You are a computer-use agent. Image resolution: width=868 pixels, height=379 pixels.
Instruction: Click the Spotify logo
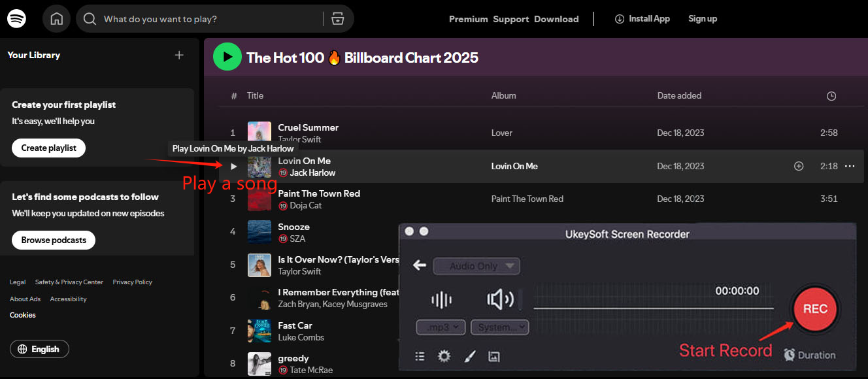pos(17,18)
